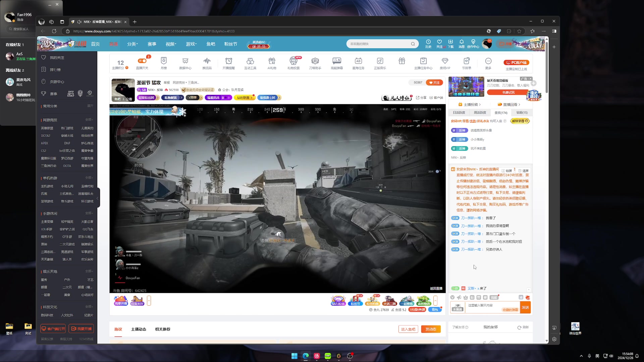Click the search magnifier icon
Screen dimensions: 644x362
point(413,44)
